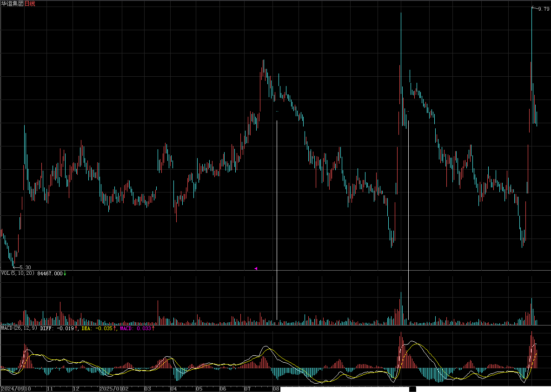Click the 08 month label on axis
This screenshot has height=392, width=551.
point(276,389)
